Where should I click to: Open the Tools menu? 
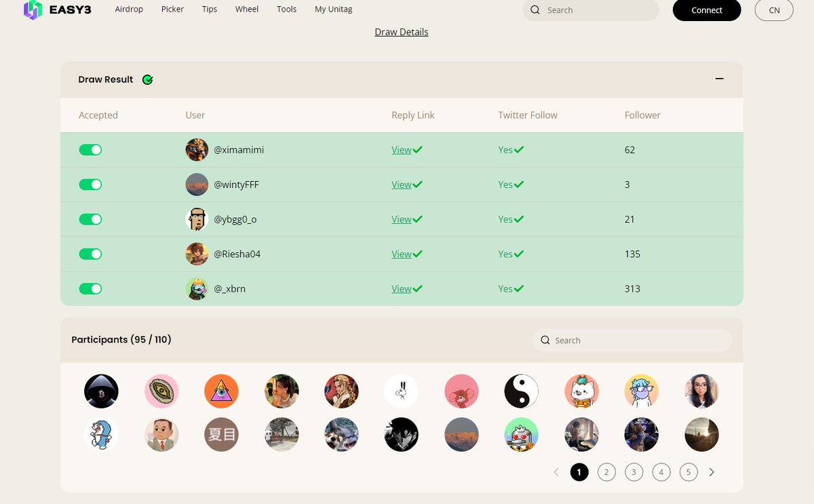[287, 9]
